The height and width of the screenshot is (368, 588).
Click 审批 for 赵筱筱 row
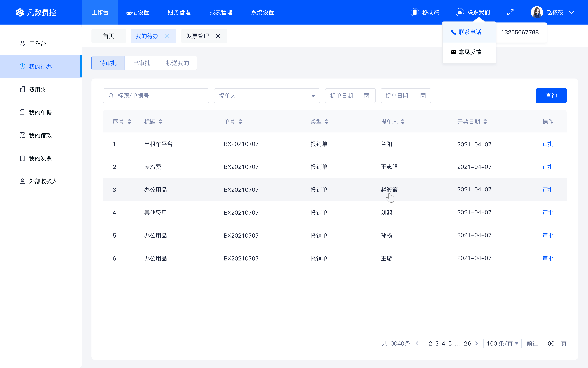pyautogui.click(x=548, y=190)
